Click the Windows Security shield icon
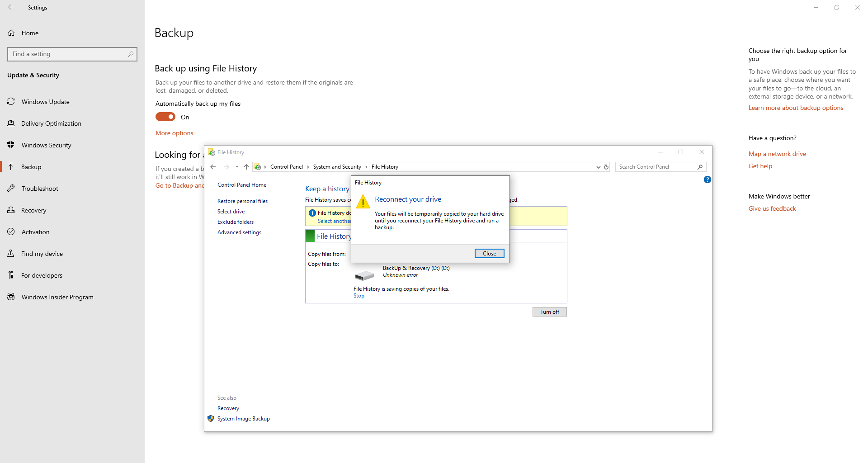The width and height of the screenshot is (868, 463). pos(11,145)
